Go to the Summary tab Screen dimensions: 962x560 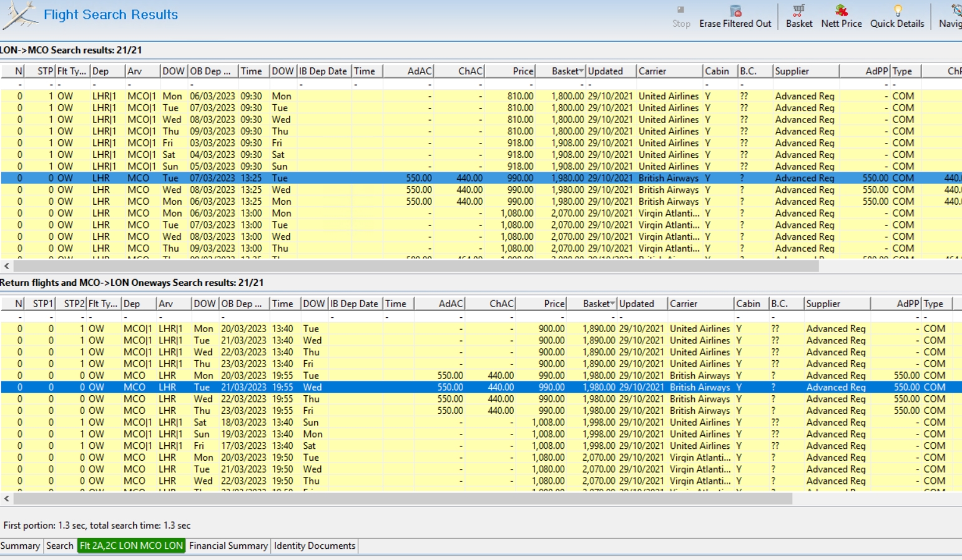click(x=20, y=546)
